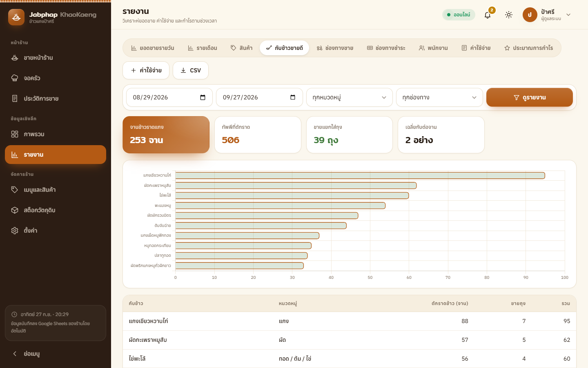The image size is (588, 368).
Task: Click the ไข่พะโล้ bar in the chart
Action: [292, 195]
